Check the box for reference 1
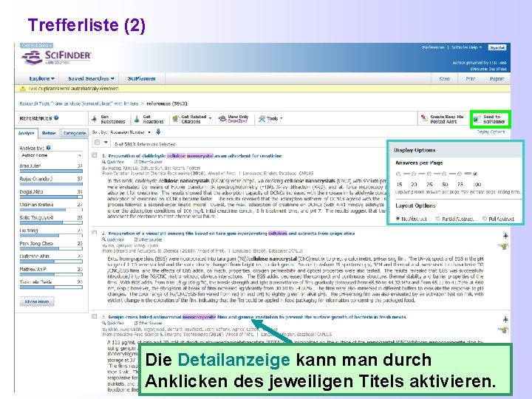The width and height of the screenshot is (532, 399). [x=95, y=155]
